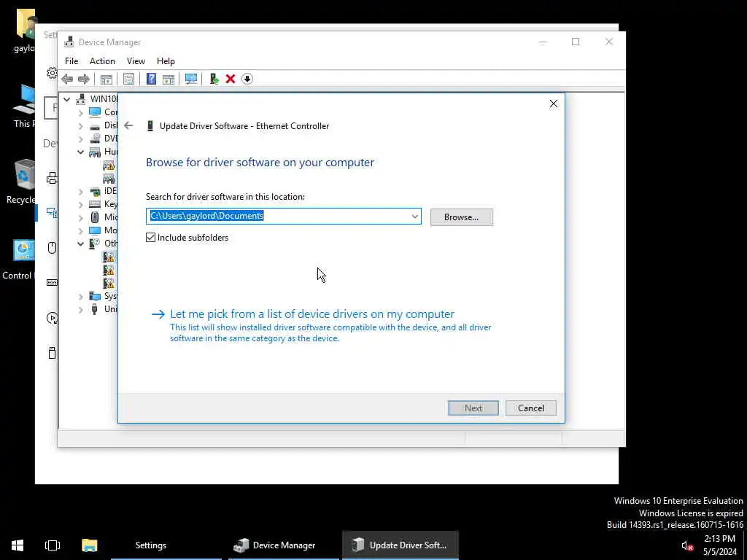Viewport: 747px width, 560px height.
Task: Toggle the show/hide console tree toolbar icon
Action: (x=107, y=79)
